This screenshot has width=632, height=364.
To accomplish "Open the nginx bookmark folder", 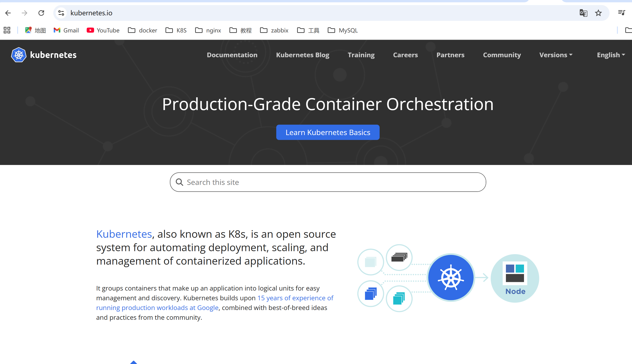I will tap(208, 30).
